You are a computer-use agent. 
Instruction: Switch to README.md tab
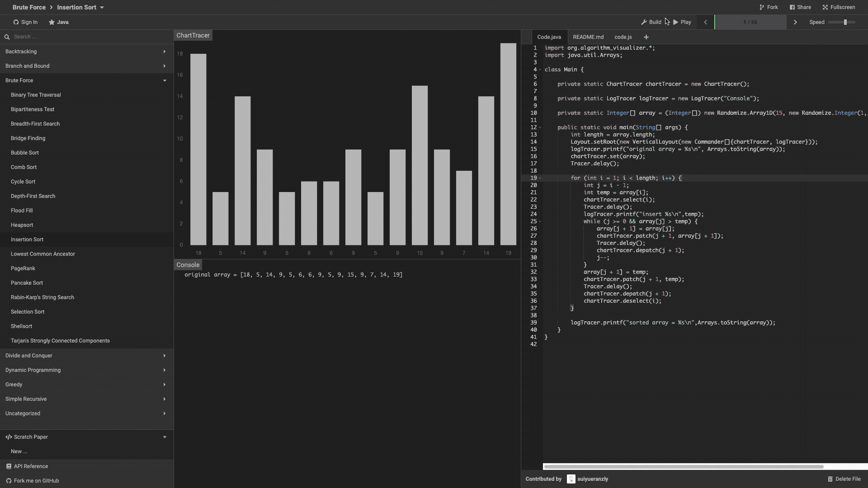coord(588,37)
